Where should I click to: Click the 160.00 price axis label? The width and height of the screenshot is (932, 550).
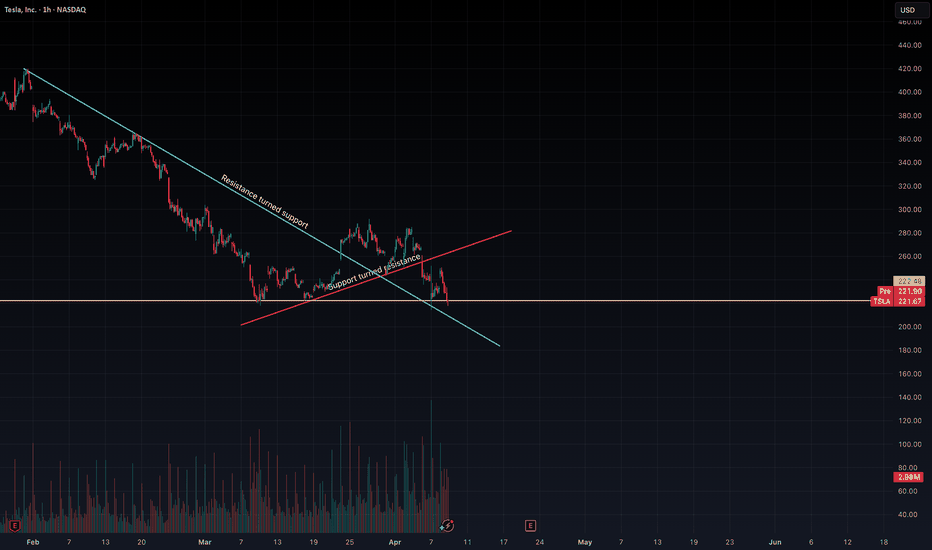[909, 374]
